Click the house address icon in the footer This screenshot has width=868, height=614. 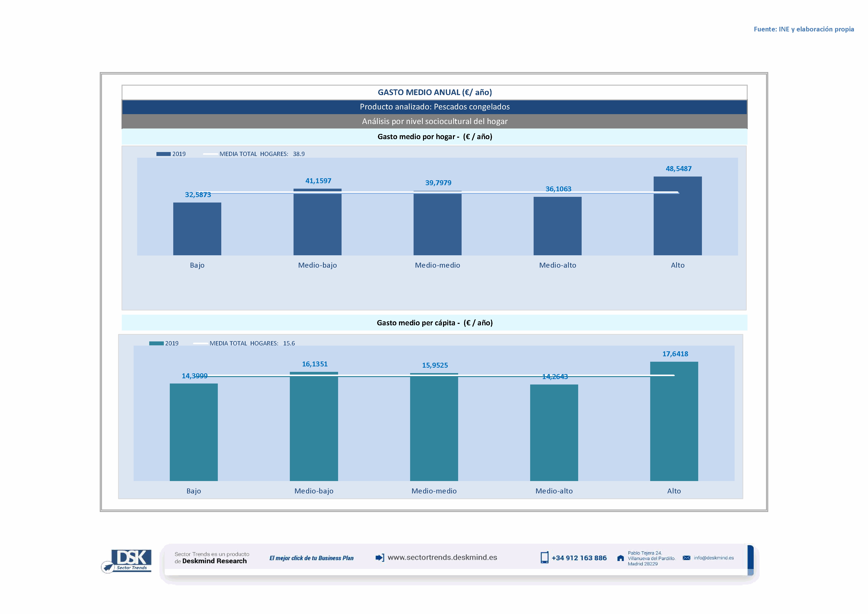(620, 558)
